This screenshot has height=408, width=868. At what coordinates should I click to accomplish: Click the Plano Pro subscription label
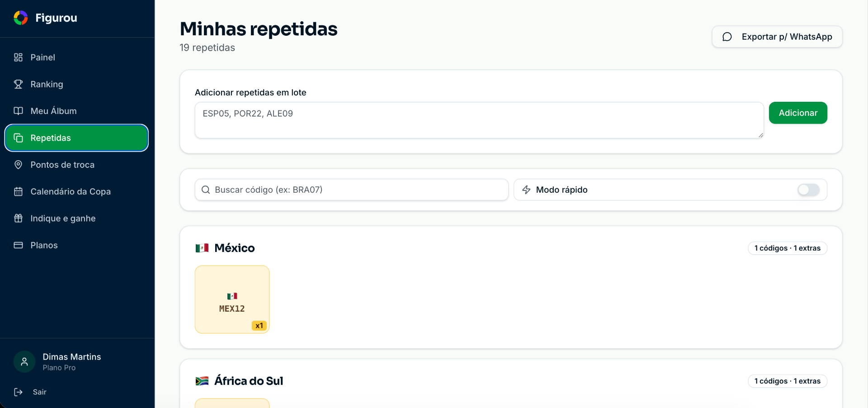point(59,368)
